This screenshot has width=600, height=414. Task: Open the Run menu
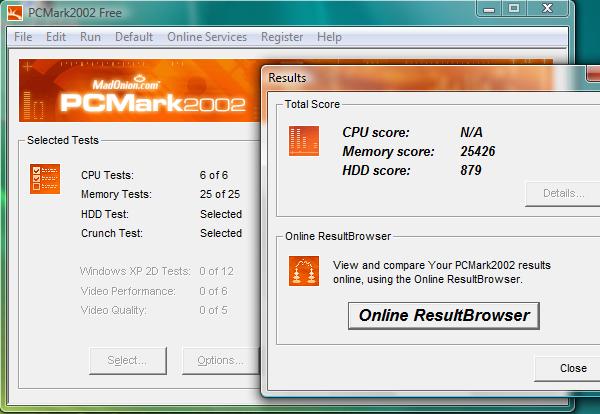coord(90,37)
